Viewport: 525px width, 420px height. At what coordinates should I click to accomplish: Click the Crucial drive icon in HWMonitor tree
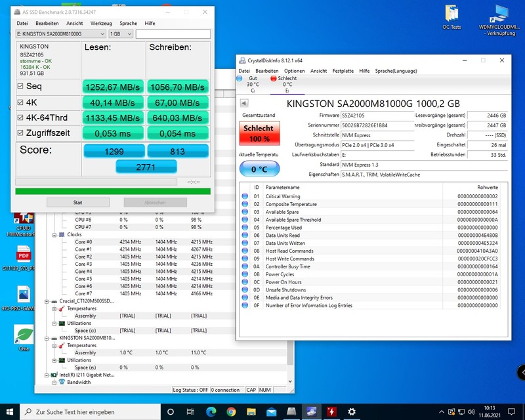(x=54, y=301)
